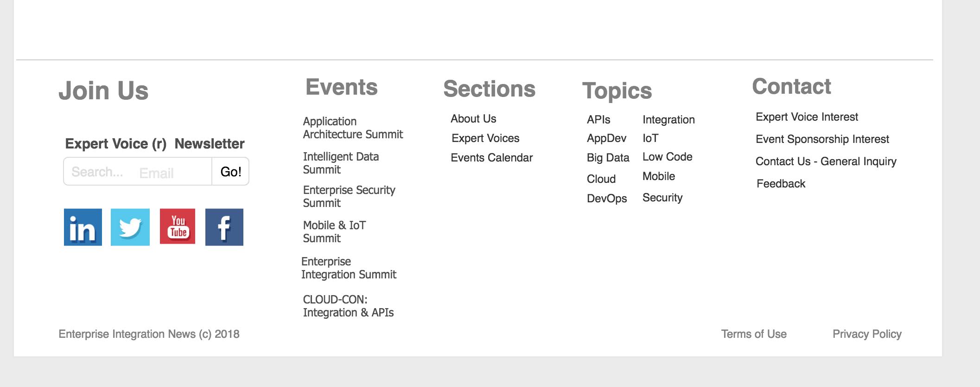Open the Twitter bird icon

point(130,227)
